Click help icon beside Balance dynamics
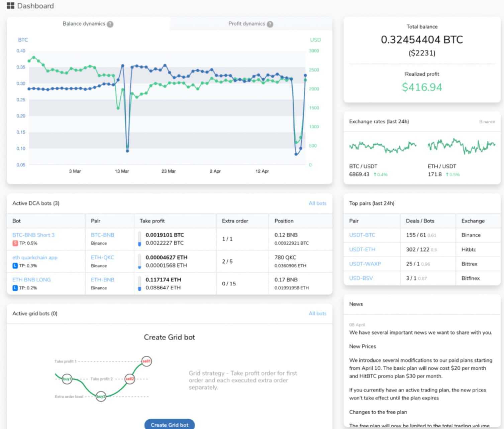Viewport: 504px width, 429px height. click(x=110, y=24)
